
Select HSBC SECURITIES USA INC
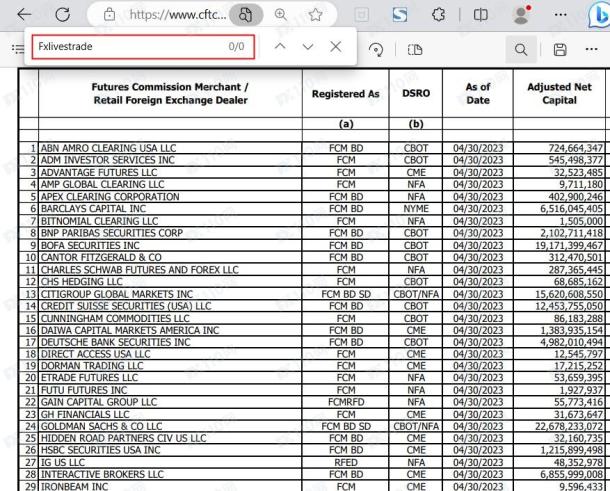pyautogui.click(x=100, y=450)
